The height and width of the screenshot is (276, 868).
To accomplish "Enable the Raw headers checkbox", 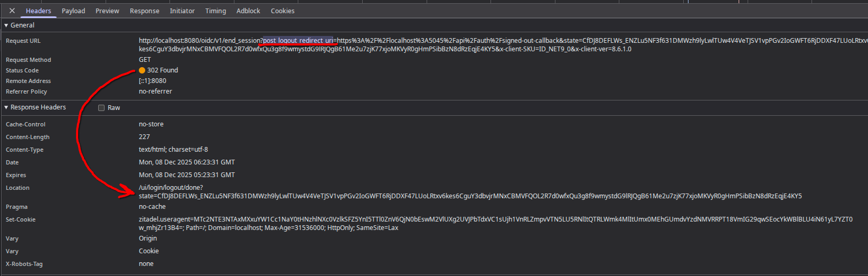I will [x=101, y=108].
